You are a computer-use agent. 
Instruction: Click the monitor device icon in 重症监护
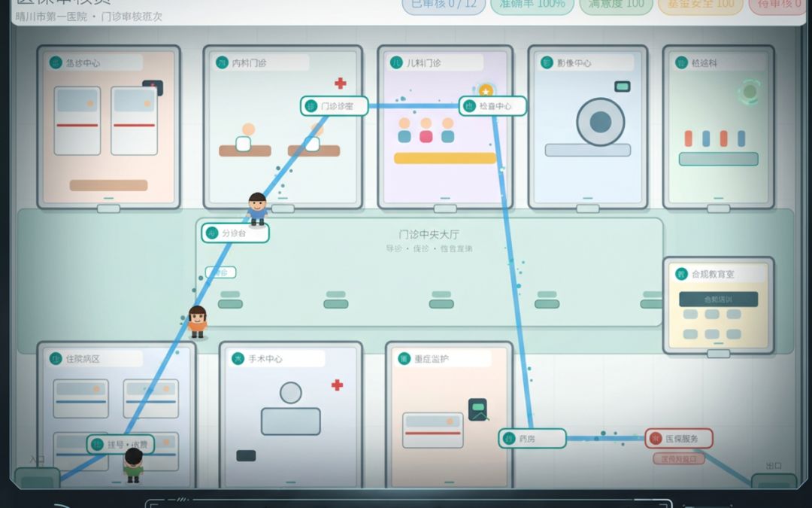477,409
